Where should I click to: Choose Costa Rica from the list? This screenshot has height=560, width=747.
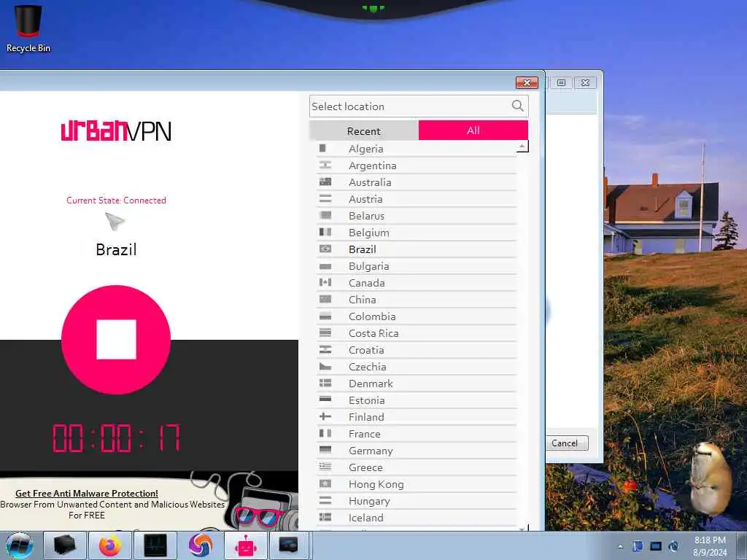[x=417, y=332]
